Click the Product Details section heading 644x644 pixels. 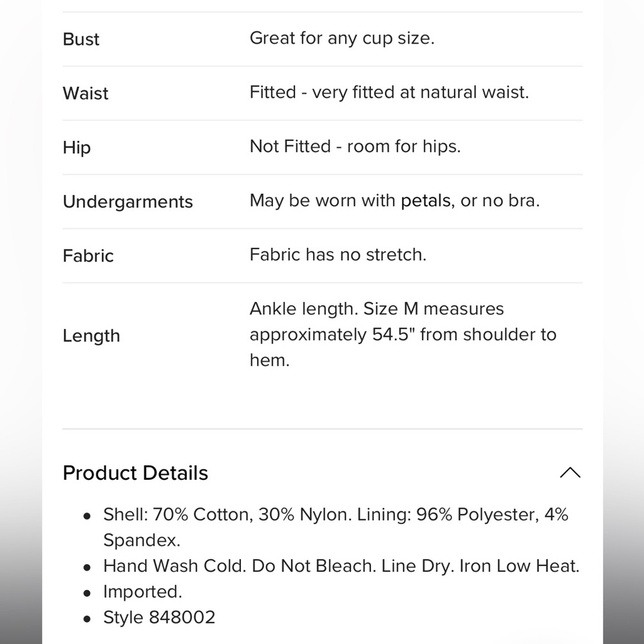[135, 473]
